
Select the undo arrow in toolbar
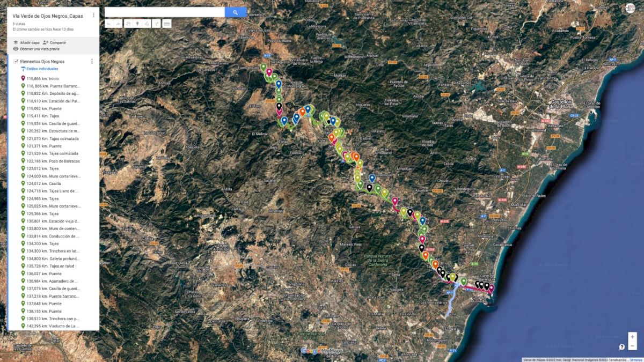[109, 24]
